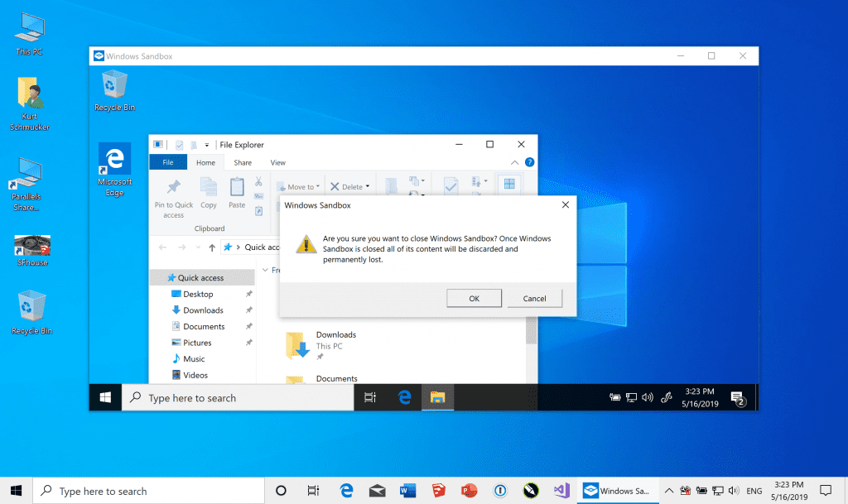The image size is (848, 504).
Task: Switch to the Home ribbon tab
Action: click(x=205, y=162)
